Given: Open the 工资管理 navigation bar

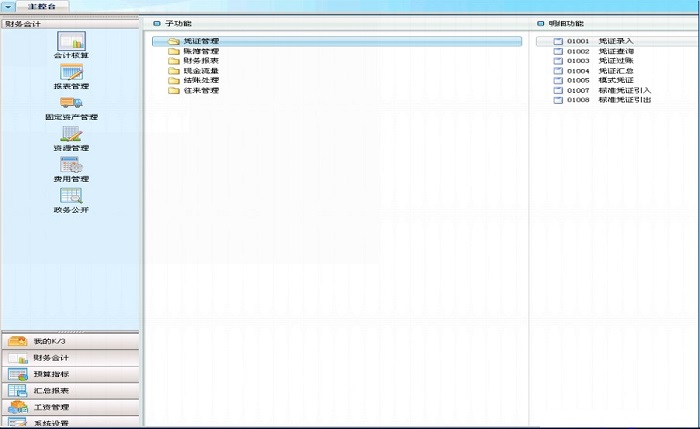Looking at the screenshot, I should tap(70, 407).
